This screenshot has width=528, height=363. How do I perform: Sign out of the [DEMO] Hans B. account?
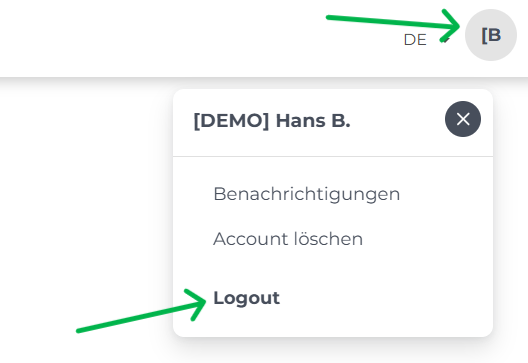tap(246, 298)
